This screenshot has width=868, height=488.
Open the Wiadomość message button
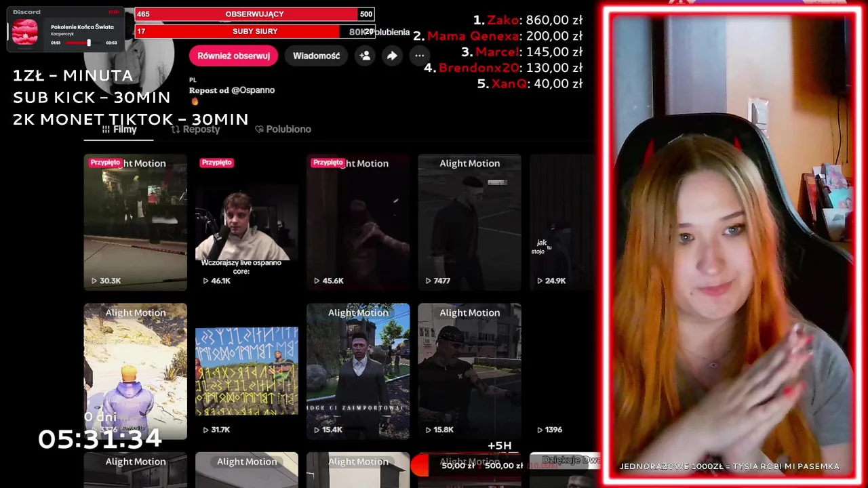tap(316, 56)
